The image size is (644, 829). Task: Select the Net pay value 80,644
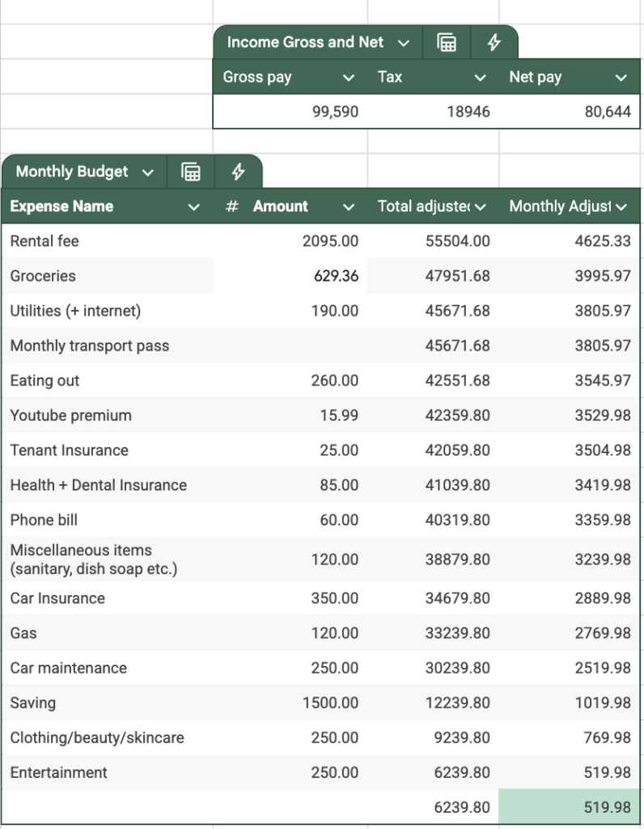[569, 112]
